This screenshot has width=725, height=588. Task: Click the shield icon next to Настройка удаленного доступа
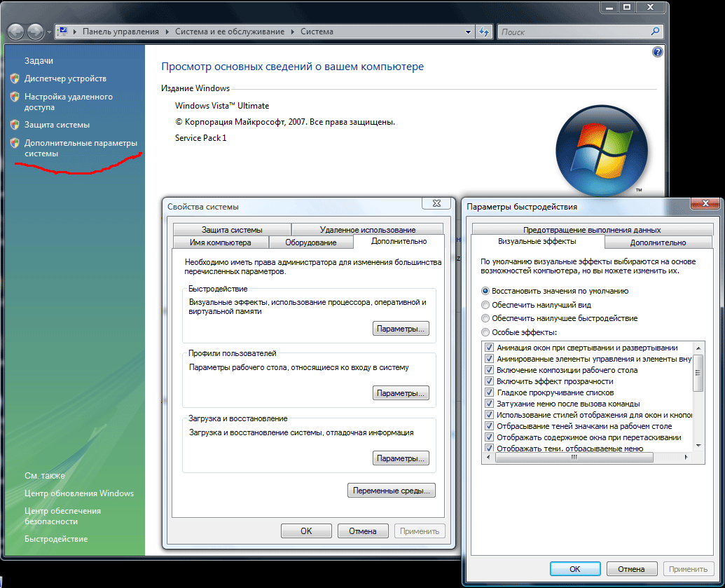tap(15, 97)
